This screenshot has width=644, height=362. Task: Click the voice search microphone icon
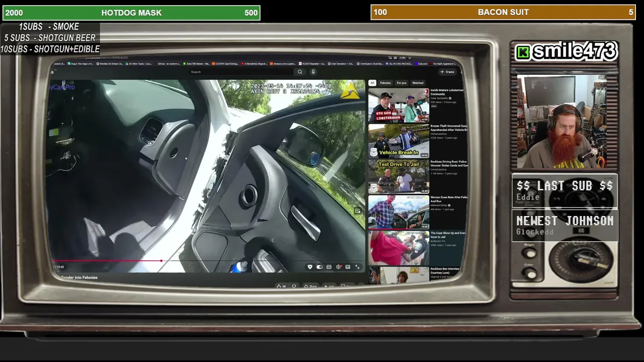[313, 72]
